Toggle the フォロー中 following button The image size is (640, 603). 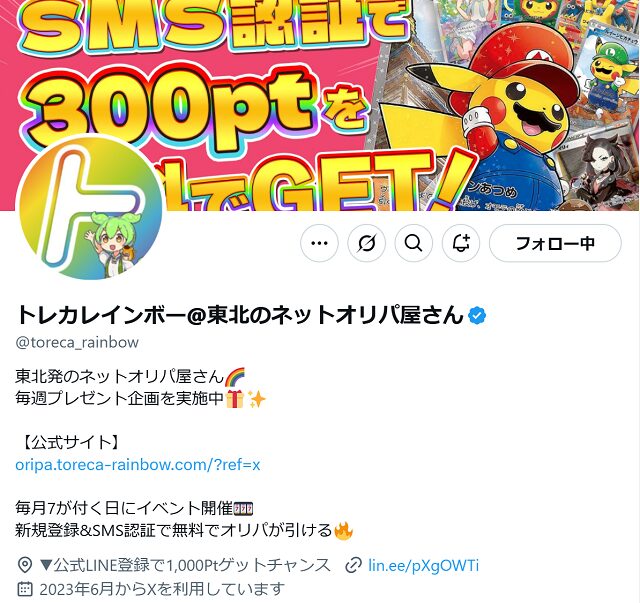[x=555, y=243]
